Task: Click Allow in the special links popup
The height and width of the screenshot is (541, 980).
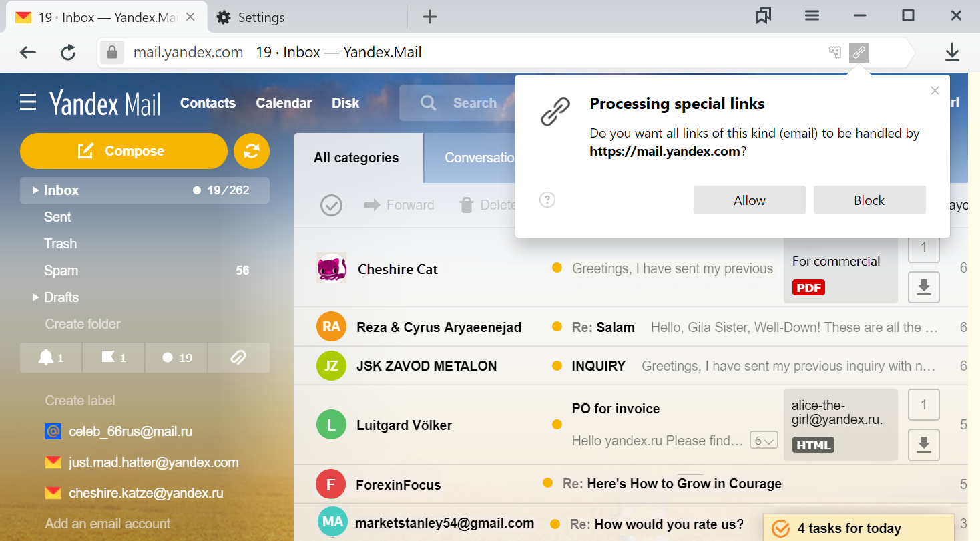Action: click(750, 200)
